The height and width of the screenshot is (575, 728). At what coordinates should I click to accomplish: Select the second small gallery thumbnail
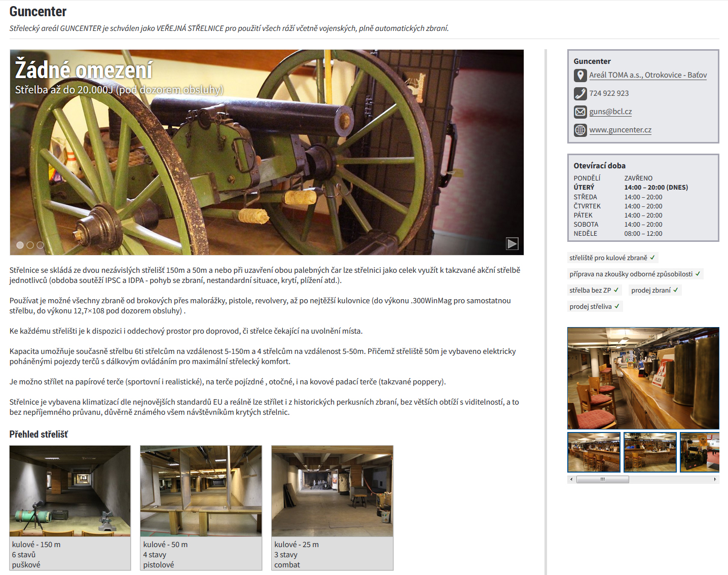650,452
